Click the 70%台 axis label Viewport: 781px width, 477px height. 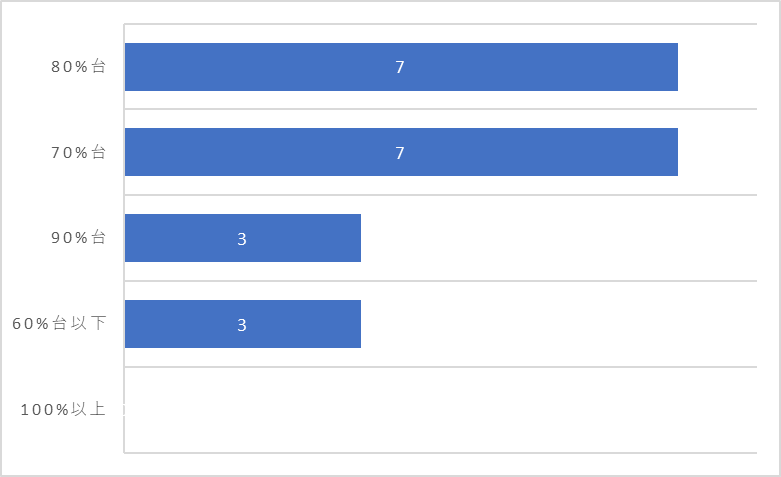pyautogui.click(x=78, y=152)
